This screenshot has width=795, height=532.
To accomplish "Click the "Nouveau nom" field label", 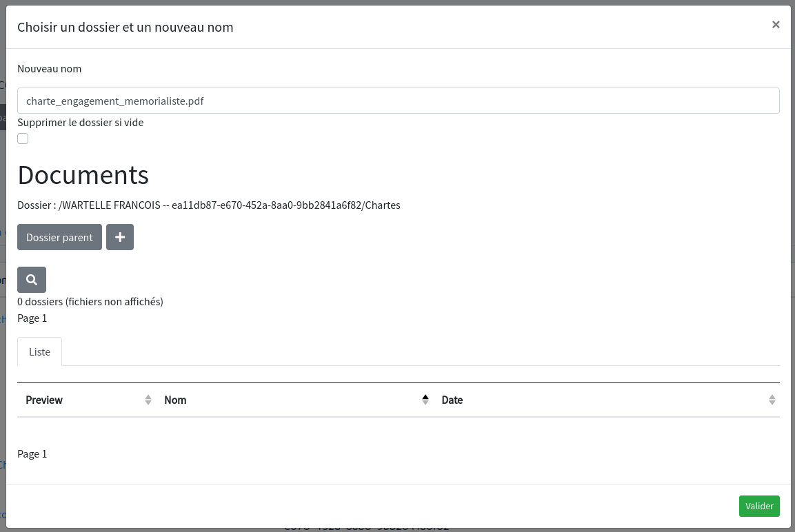I will [49, 68].
